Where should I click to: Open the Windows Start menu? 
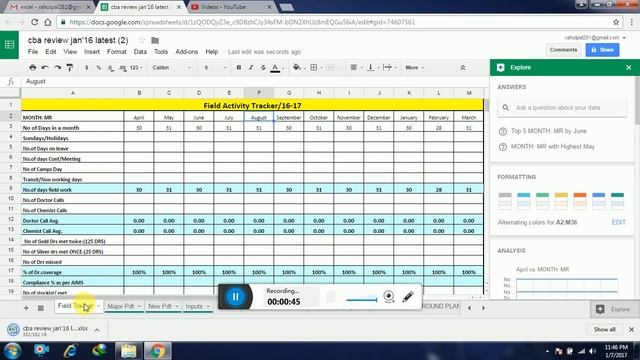(13, 351)
